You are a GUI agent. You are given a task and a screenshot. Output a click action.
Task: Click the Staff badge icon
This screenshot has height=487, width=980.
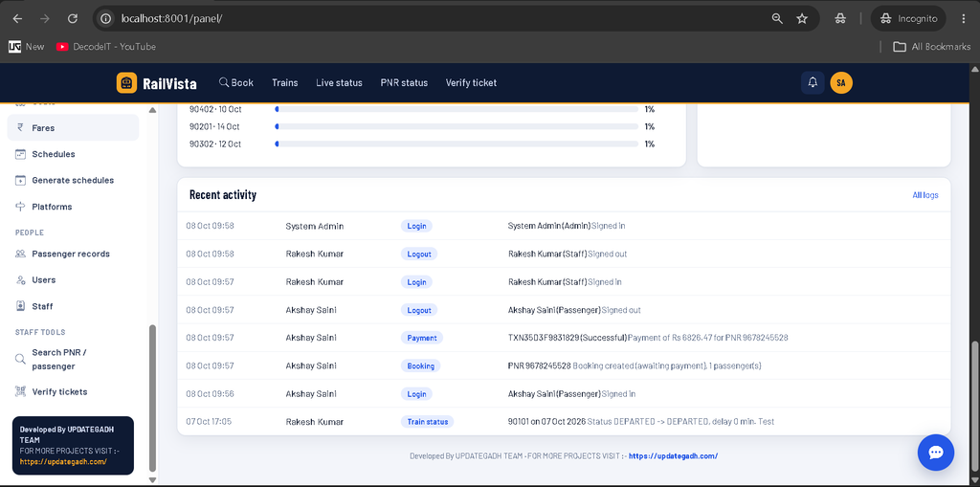pyautogui.click(x=20, y=306)
